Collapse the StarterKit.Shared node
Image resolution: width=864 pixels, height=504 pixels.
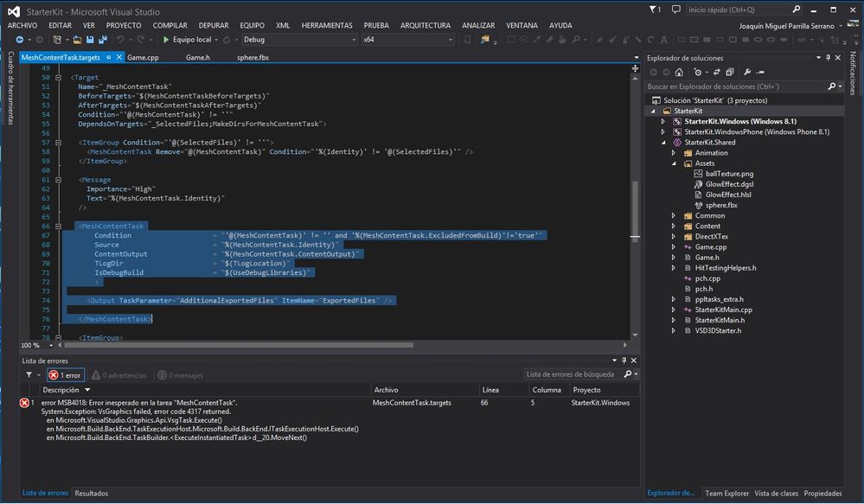pyautogui.click(x=663, y=142)
